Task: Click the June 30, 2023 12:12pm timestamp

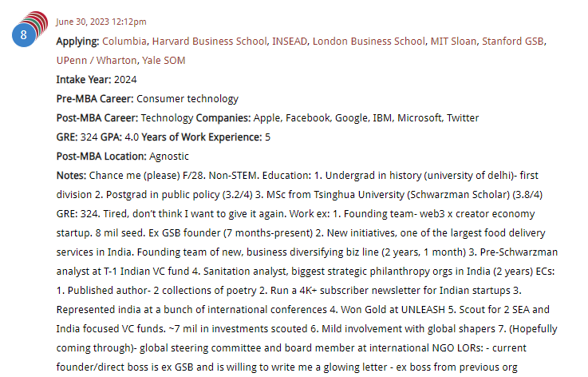Action: [x=101, y=22]
